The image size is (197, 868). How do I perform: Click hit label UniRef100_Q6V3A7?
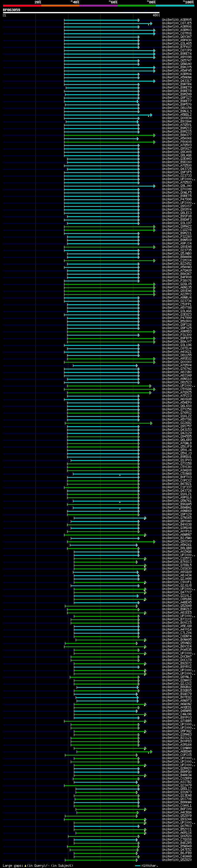177,37
